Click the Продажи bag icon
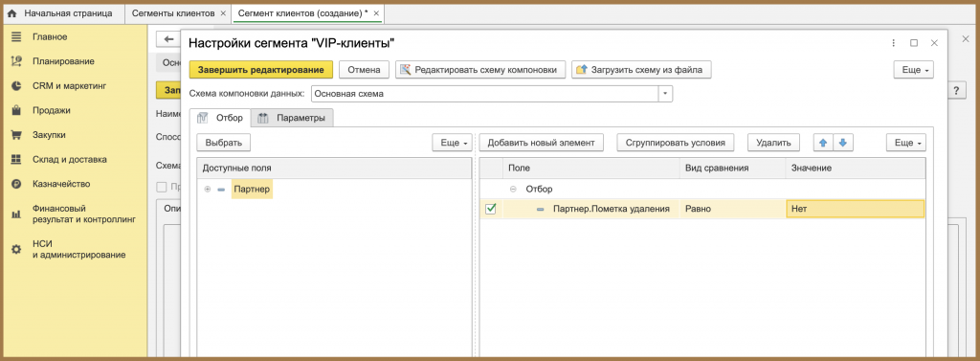The width and height of the screenshot is (980, 361). point(16,110)
